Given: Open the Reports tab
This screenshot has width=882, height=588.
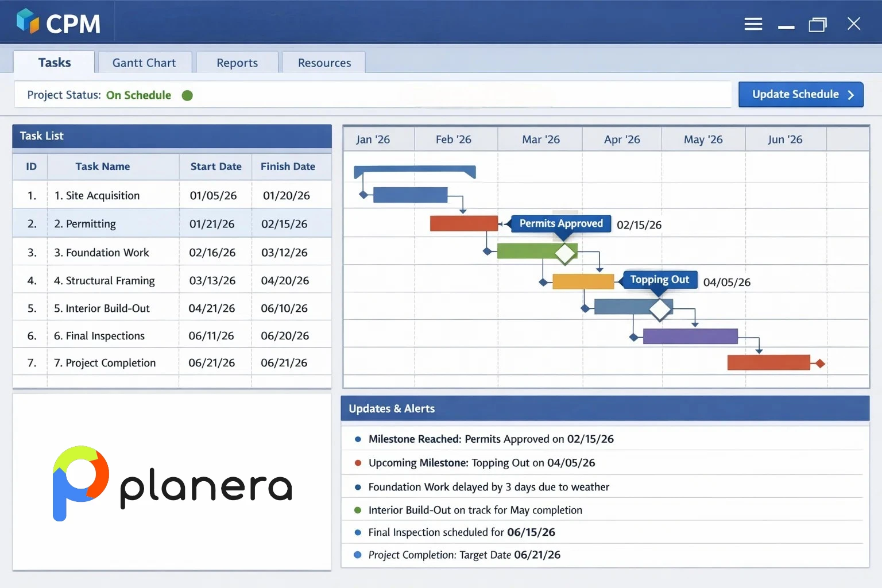Looking at the screenshot, I should click(237, 63).
